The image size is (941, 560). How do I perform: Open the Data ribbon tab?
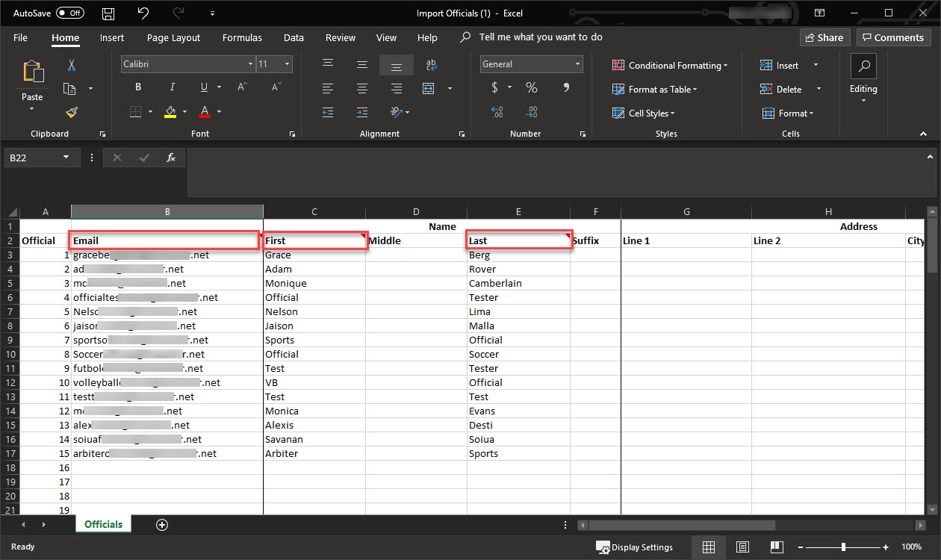point(294,37)
